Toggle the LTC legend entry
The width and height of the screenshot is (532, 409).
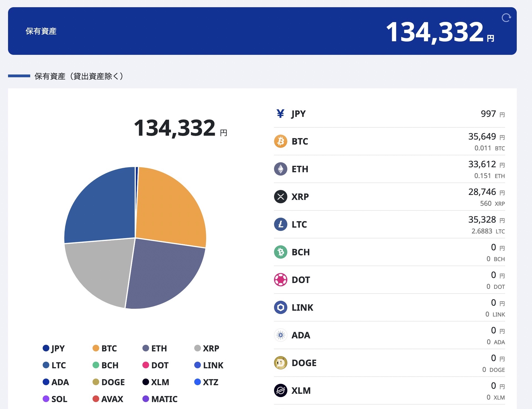[x=54, y=365]
